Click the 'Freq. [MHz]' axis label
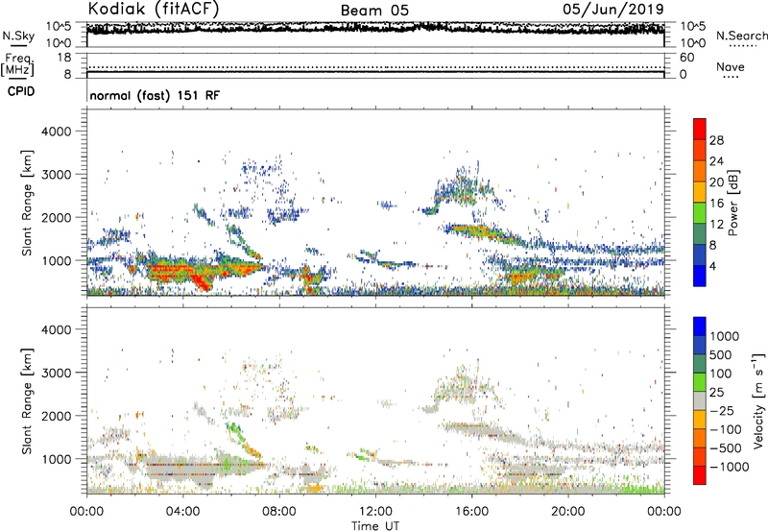The image size is (768, 532). click(17, 64)
